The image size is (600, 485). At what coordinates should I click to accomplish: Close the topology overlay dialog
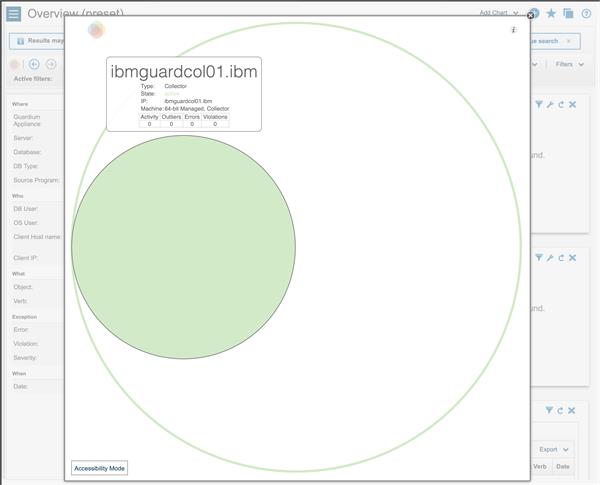tap(530, 15)
